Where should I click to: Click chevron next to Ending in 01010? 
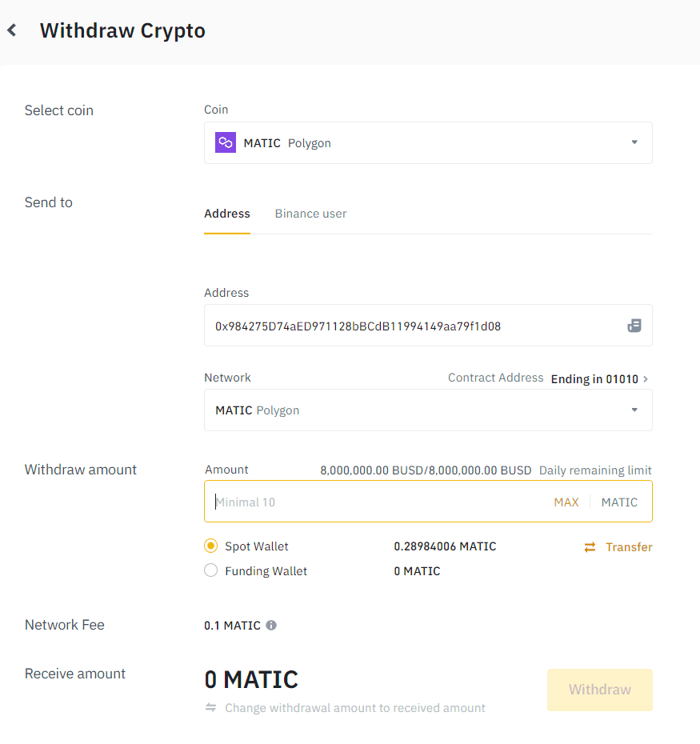coord(646,378)
